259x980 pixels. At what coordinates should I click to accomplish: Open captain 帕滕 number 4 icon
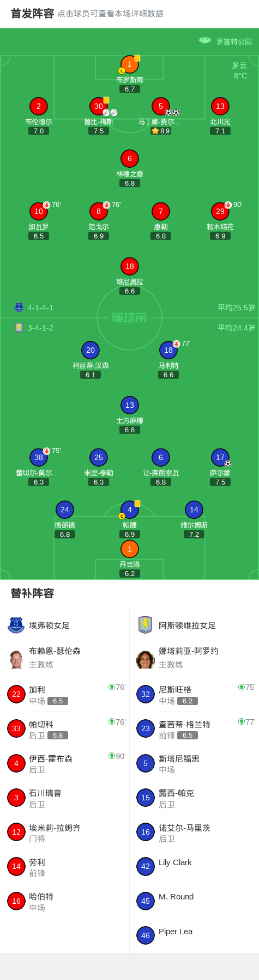click(x=129, y=510)
